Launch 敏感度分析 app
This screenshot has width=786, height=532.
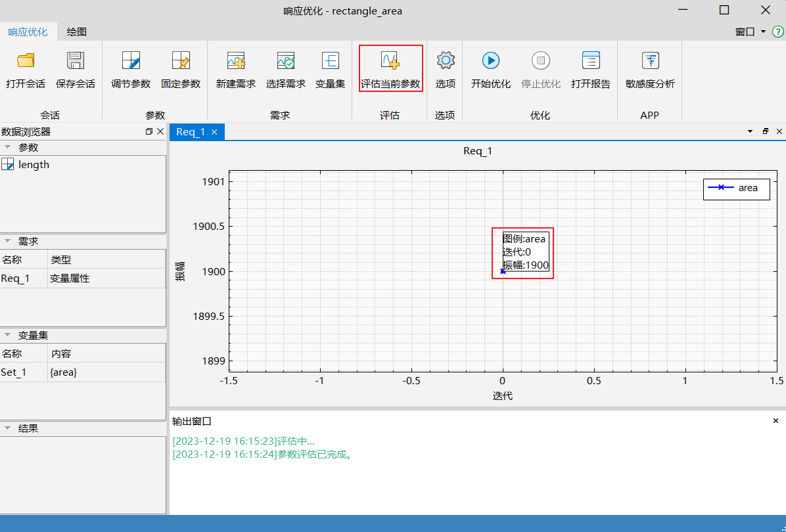[x=650, y=61]
